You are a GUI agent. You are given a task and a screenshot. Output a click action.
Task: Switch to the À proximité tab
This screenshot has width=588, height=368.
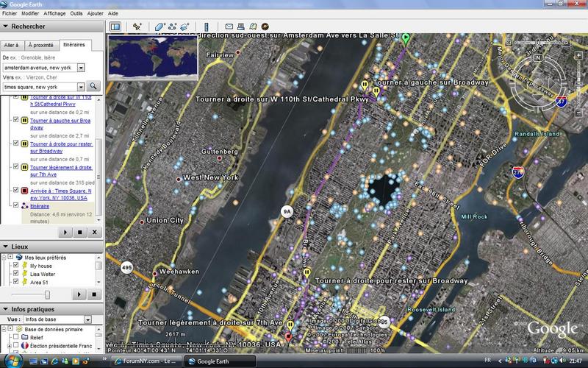(x=41, y=46)
